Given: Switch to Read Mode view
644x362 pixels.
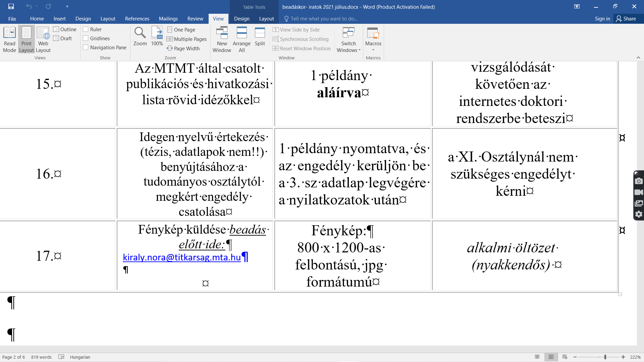Looking at the screenshot, I should click(9, 40).
